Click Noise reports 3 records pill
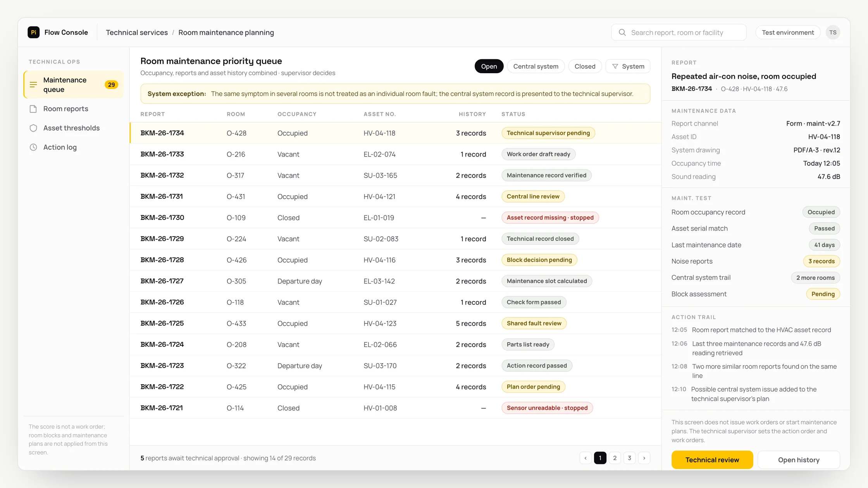 [821, 261]
